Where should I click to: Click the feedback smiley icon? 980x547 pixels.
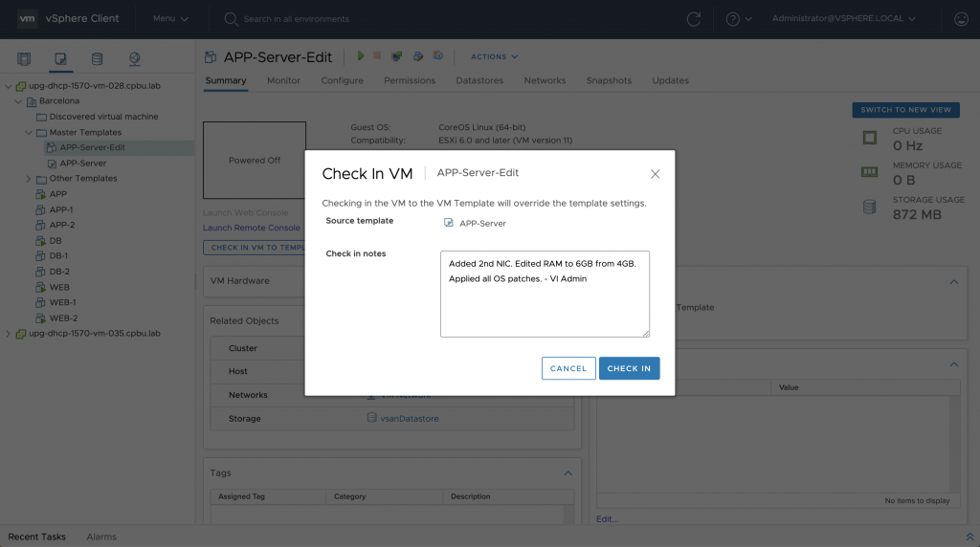961,19
